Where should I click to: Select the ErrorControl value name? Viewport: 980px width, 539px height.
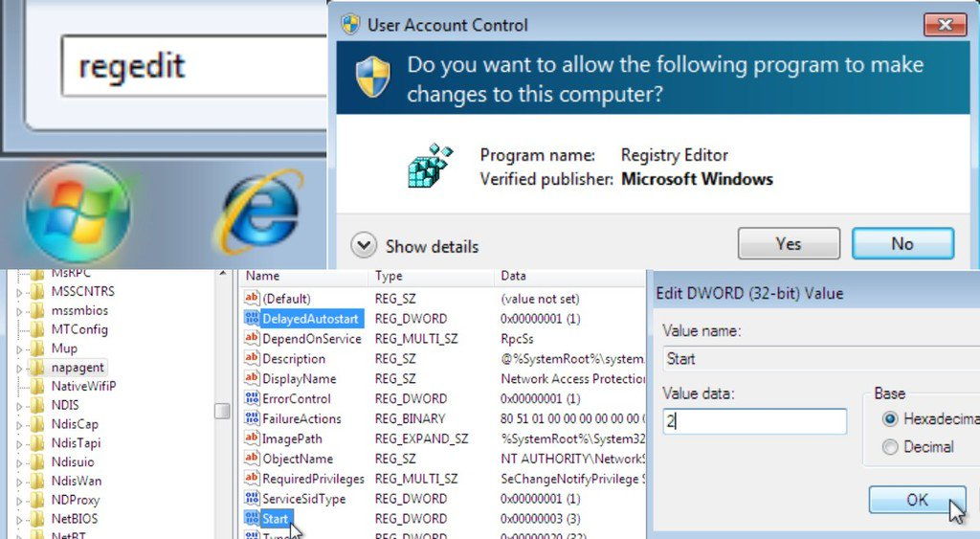[297, 398]
